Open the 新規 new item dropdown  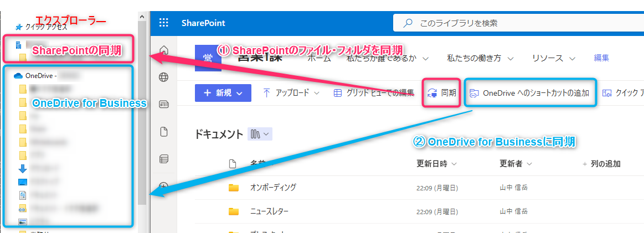[x=223, y=93]
